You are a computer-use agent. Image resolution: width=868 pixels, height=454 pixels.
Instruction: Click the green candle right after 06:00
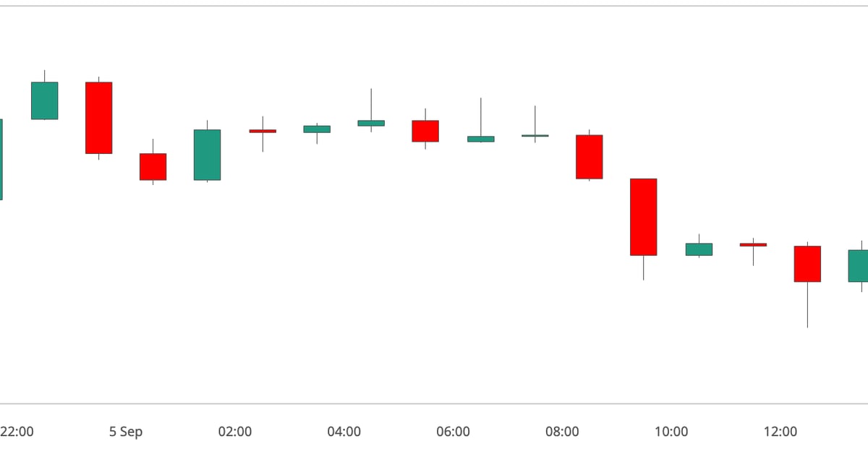(x=480, y=139)
